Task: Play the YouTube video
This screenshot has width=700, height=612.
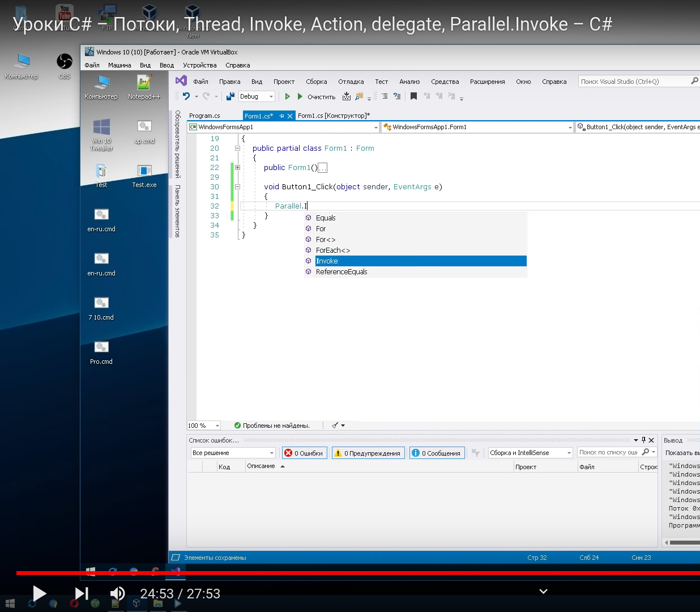Action: pos(39,593)
